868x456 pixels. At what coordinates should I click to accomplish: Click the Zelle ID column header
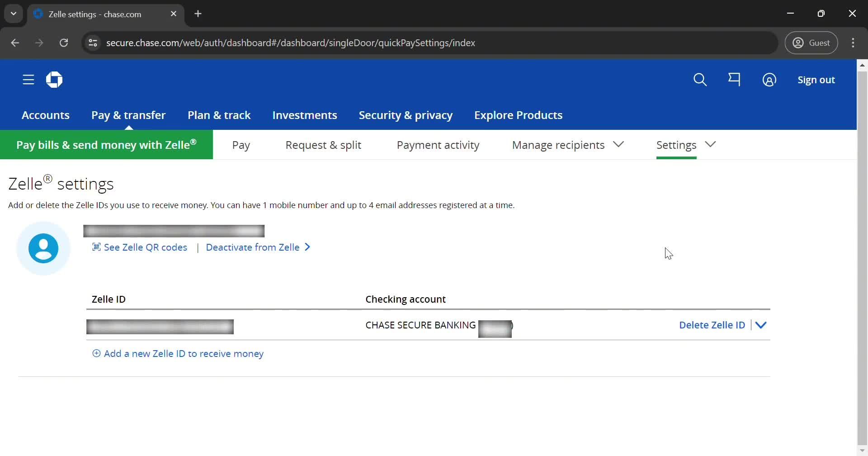tap(108, 299)
